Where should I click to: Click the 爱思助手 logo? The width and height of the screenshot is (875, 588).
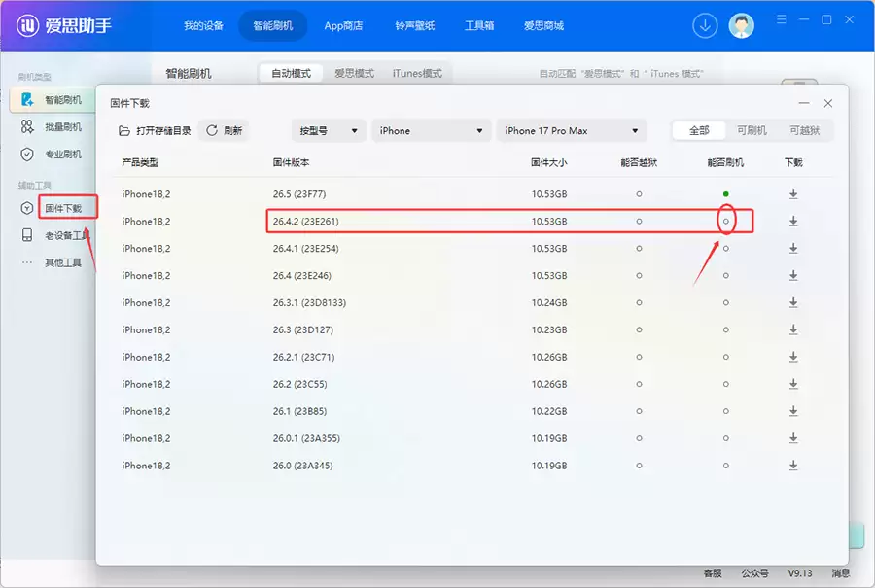pyautogui.click(x=63, y=25)
